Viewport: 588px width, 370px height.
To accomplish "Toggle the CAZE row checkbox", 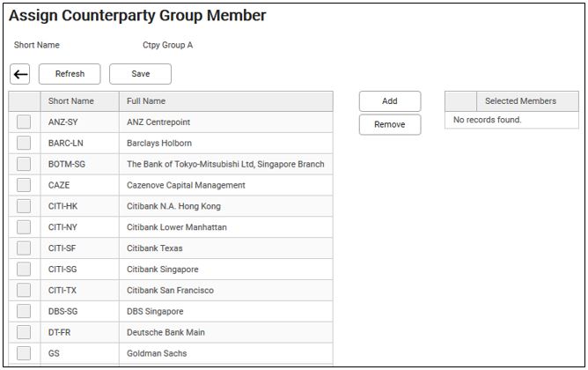I will [x=24, y=186].
